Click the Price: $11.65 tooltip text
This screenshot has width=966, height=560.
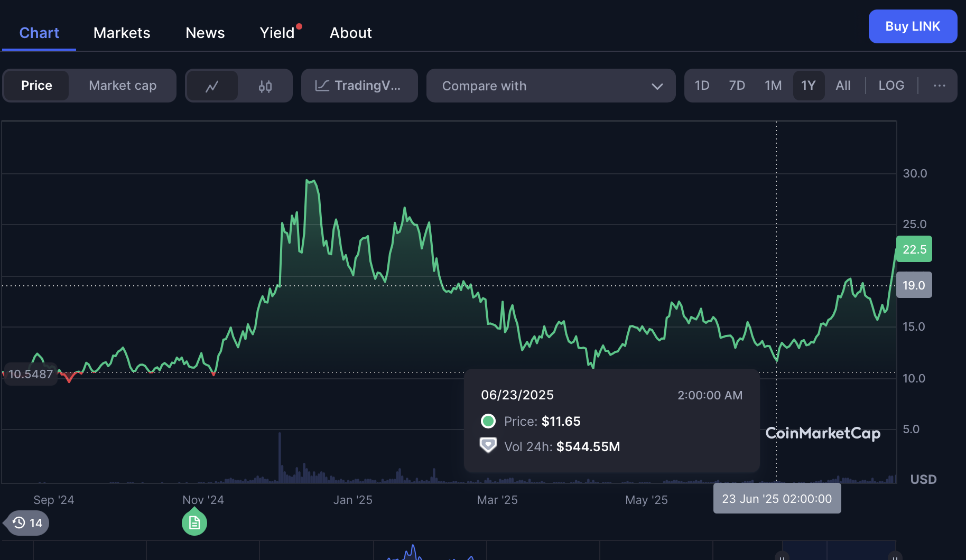click(542, 422)
